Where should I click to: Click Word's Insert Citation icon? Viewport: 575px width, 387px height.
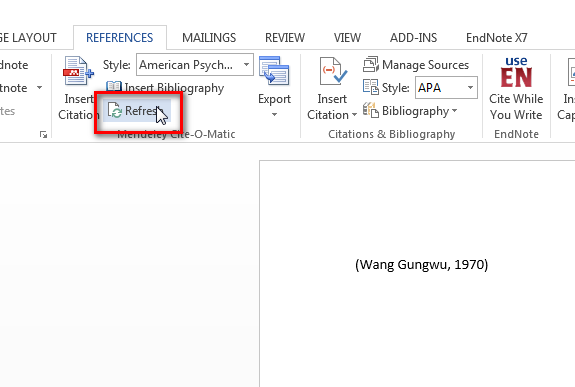(333, 71)
